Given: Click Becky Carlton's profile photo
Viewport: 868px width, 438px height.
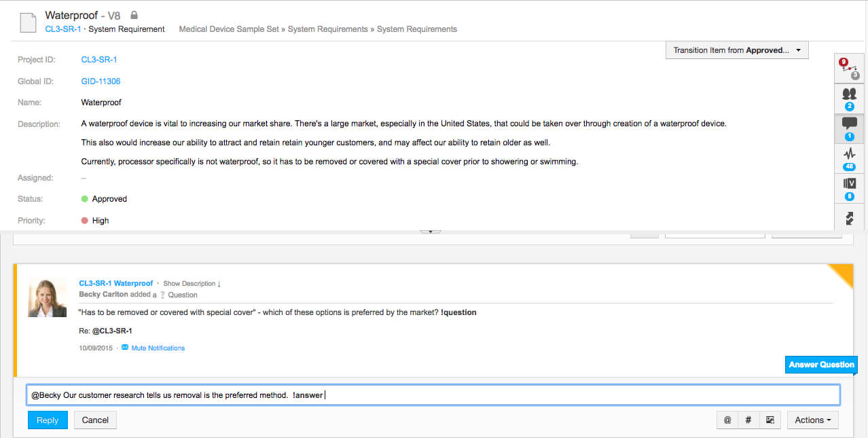Looking at the screenshot, I should tap(47, 297).
